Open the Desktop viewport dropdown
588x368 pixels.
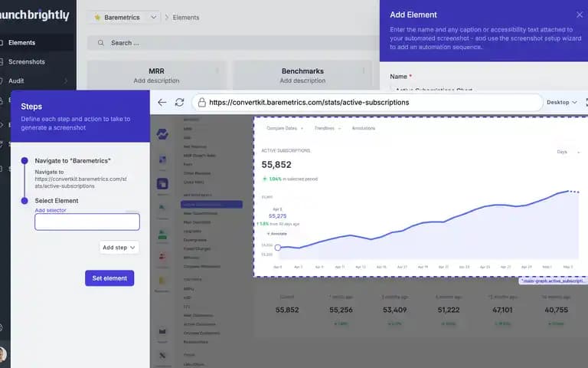click(x=561, y=102)
